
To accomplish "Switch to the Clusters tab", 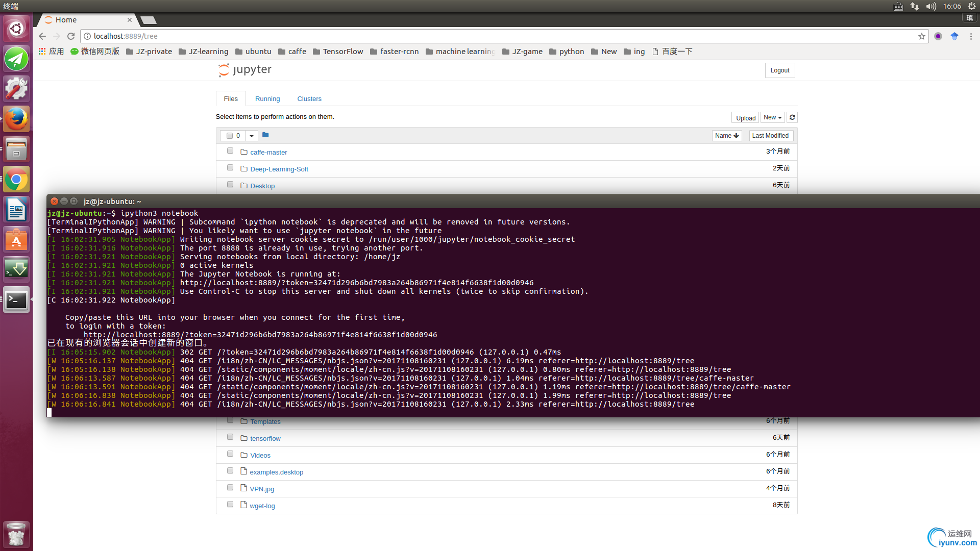I will pos(309,98).
